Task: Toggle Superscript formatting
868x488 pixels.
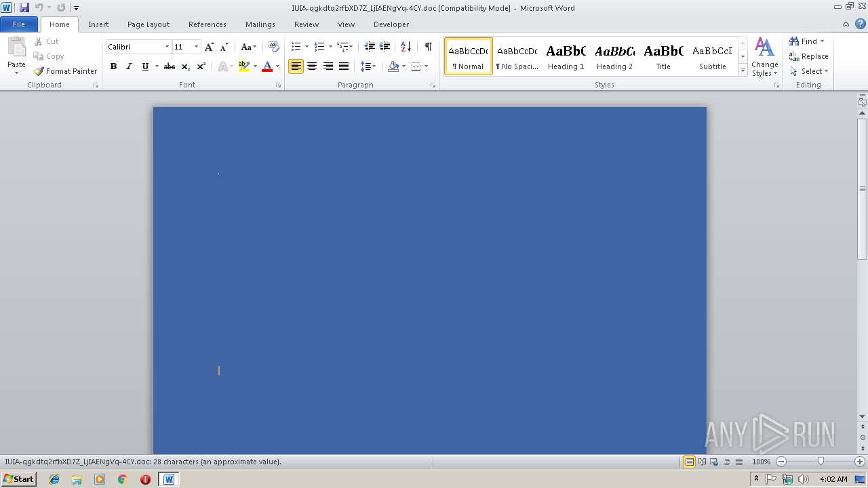Action: (x=201, y=66)
